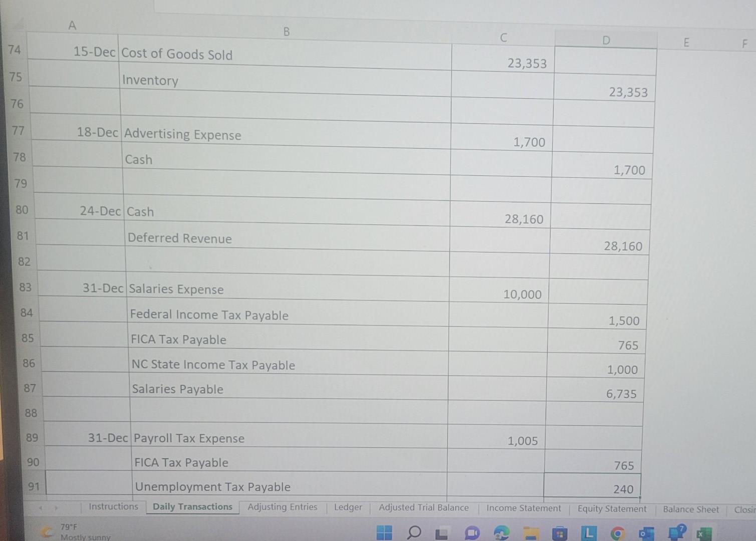Launch Microsoft Teams chat
Image resolution: width=756 pixels, height=541 pixels.
471,533
